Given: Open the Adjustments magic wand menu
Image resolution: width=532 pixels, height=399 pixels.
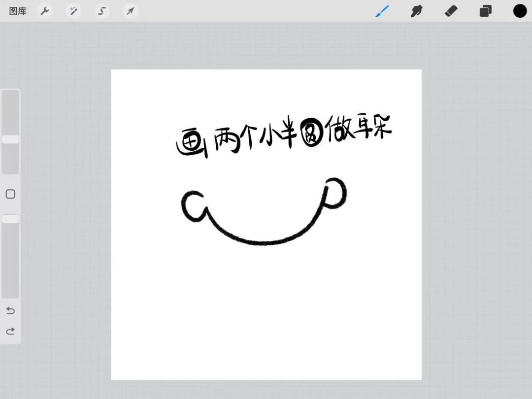Looking at the screenshot, I should click(x=73, y=11).
